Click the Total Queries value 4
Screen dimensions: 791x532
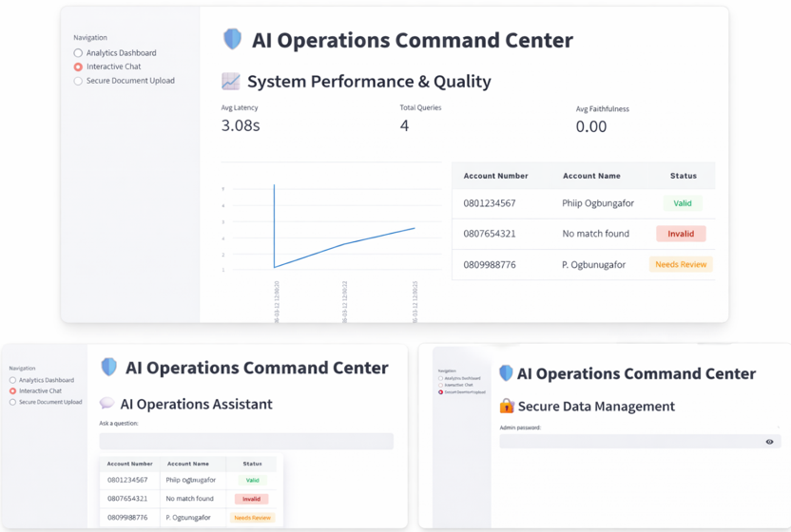click(405, 125)
